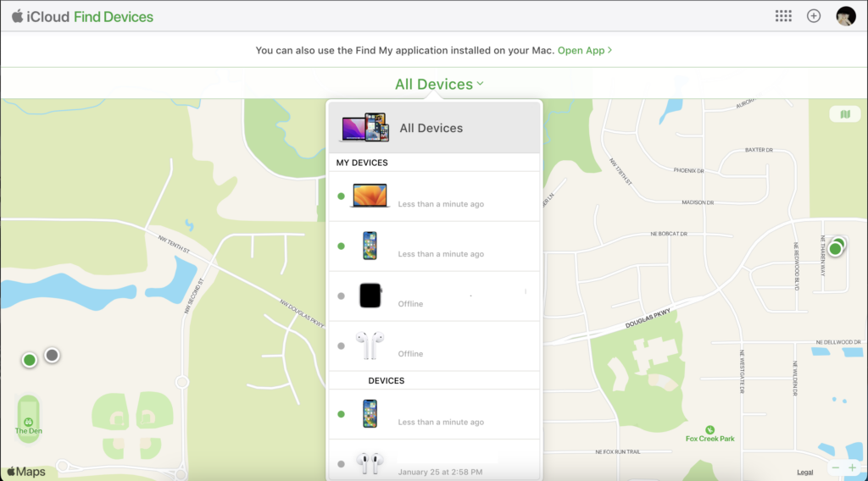Click the Open App link
This screenshot has width=868, height=481.
tap(585, 50)
